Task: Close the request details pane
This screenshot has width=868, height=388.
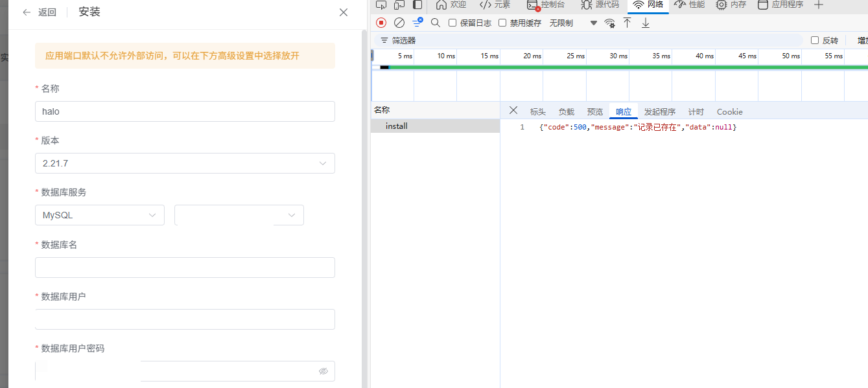Action: [x=513, y=110]
